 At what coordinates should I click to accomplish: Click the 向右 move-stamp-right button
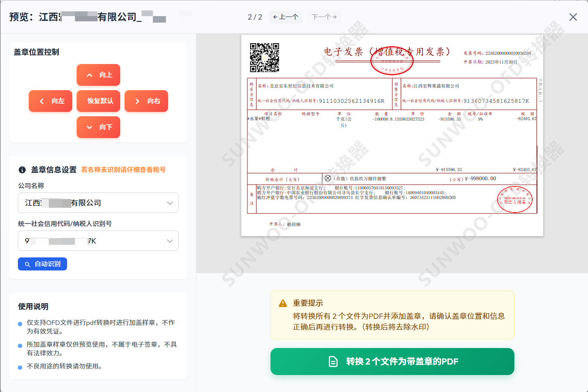146,101
